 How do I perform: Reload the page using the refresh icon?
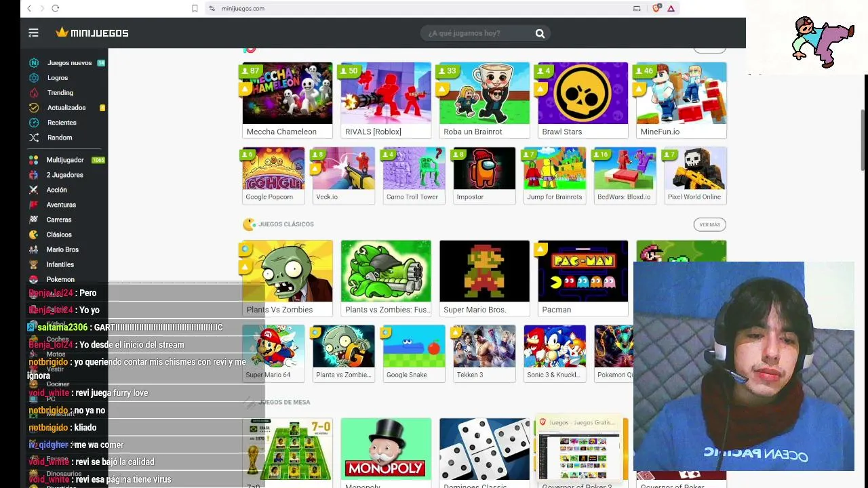click(x=56, y=8)
